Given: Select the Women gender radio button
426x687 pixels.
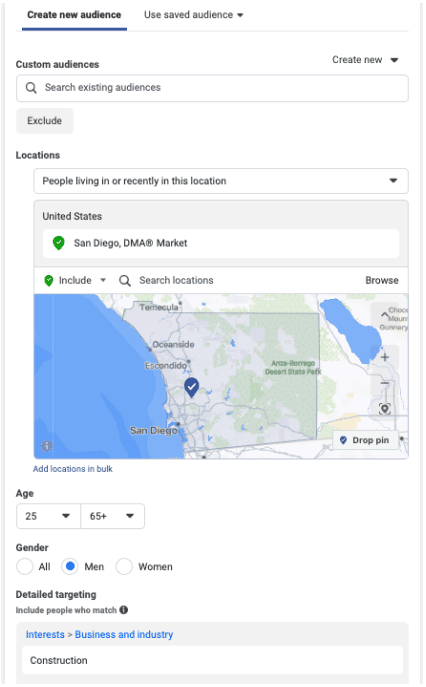Looking at the screenshot, I should [124, 567].
